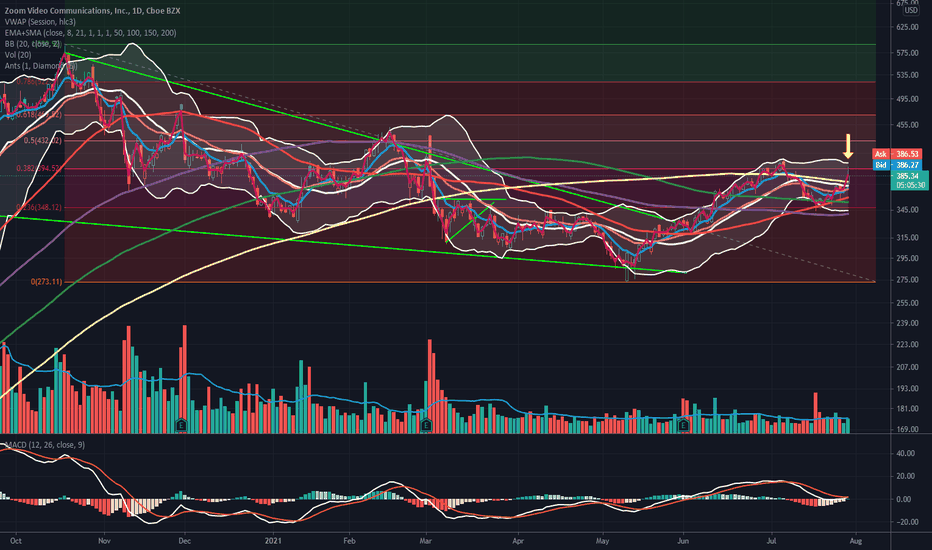Click 2021 on the time axis
Screen dimensions: 932x550
point(273,541)
